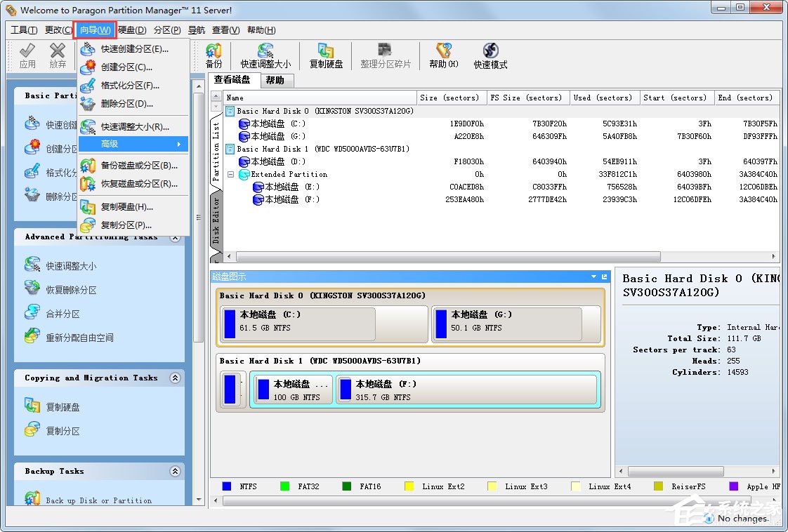The height and width of the screenshot is (532, 788).
Task: Select 本地磁盘 (C:) row in partition list
Action: pyautogui.click(x=502, y=124)
